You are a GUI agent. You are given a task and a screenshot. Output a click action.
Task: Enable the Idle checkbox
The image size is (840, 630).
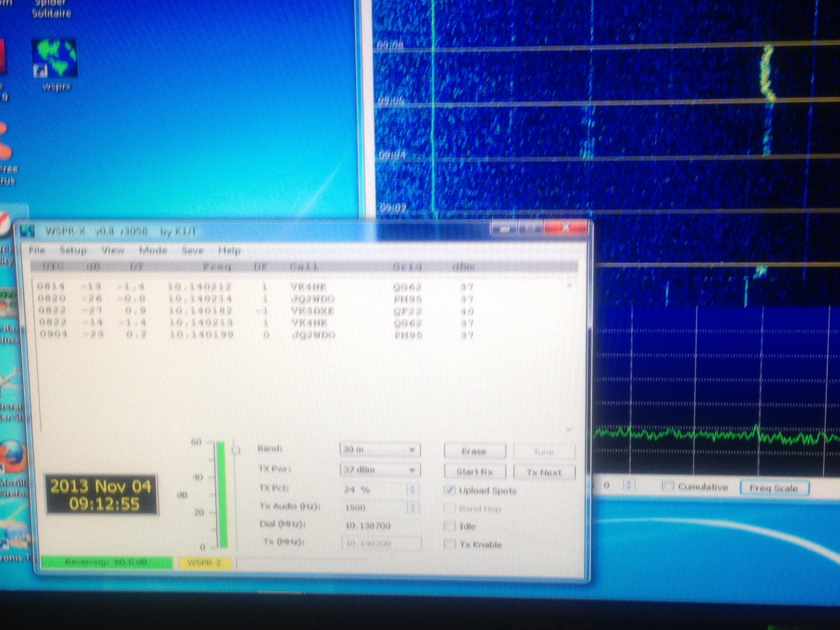tap(450, 526)
